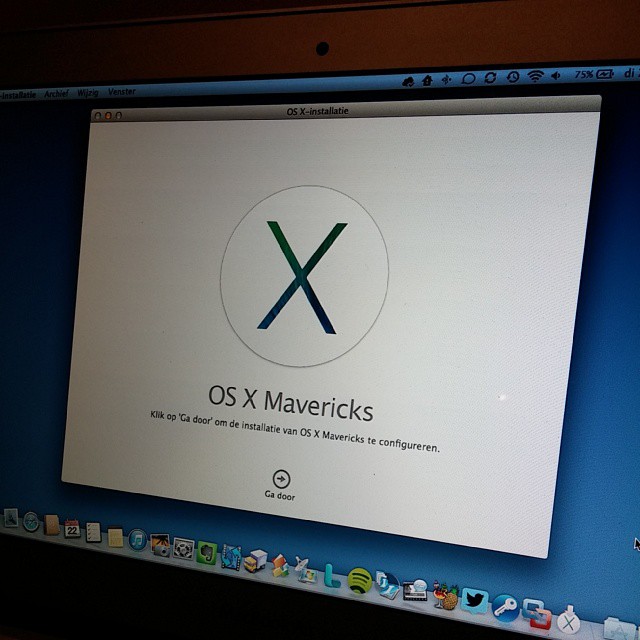
Task: Click the house menu bar icon
Action: (427, 80)
